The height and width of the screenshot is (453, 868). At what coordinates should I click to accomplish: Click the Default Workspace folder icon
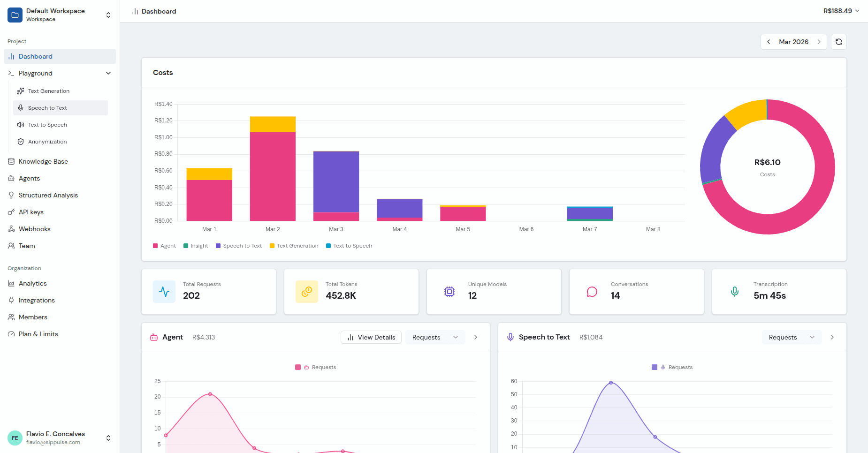coord(15,15)
